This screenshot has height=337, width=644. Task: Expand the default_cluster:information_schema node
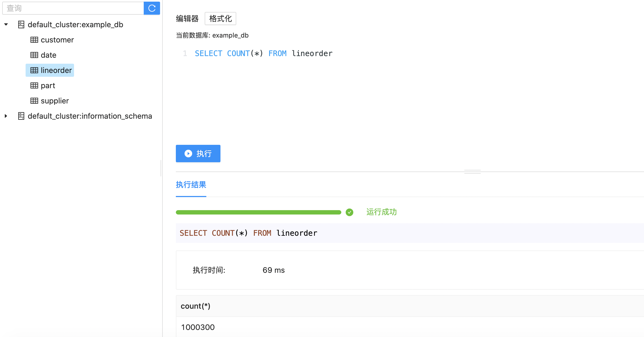tap(6, 116)
